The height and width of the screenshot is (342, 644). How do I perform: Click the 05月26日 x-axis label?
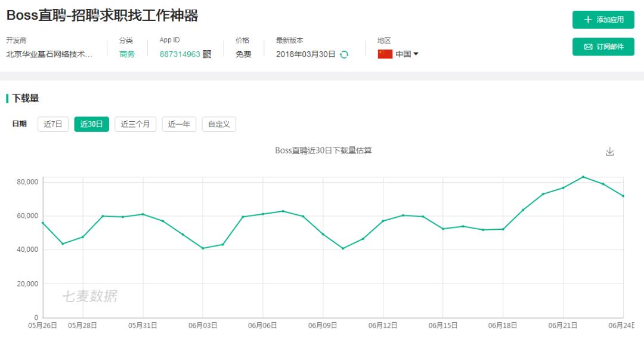42,325
